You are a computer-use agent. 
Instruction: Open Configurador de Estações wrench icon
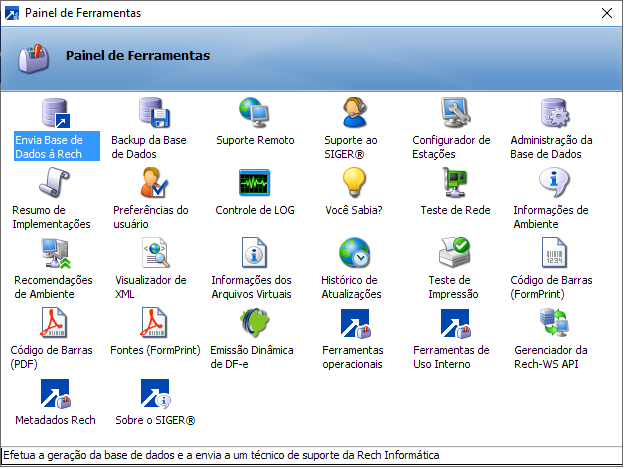pos(455,113)
